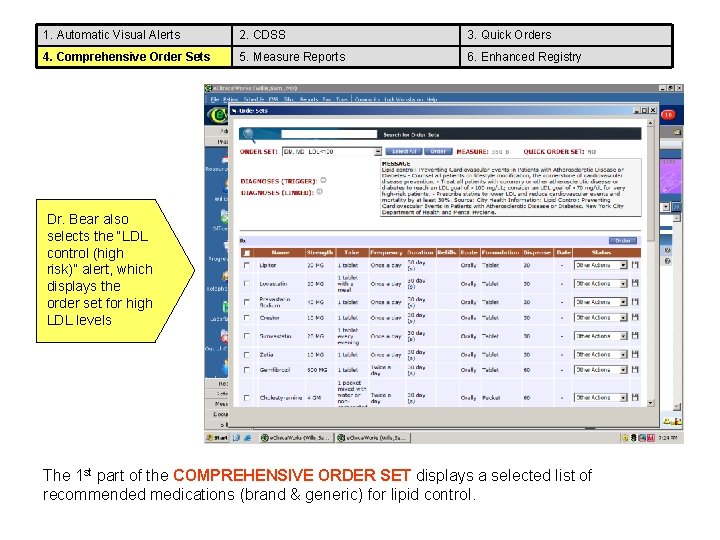
Task: Open the Other Actions dropdown for Lipitor
Action: (x=623, y=265)
